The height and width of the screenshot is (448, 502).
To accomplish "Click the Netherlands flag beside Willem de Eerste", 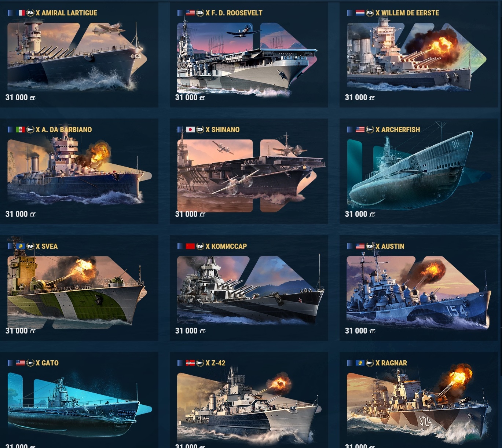I will click(360, 13).
